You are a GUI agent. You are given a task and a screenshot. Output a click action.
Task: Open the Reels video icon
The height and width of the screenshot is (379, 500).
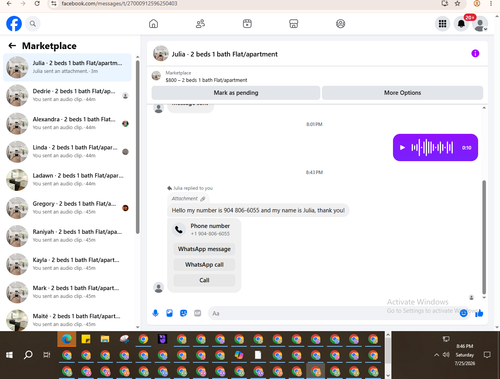pyautogui.click(x=247, y=24)
